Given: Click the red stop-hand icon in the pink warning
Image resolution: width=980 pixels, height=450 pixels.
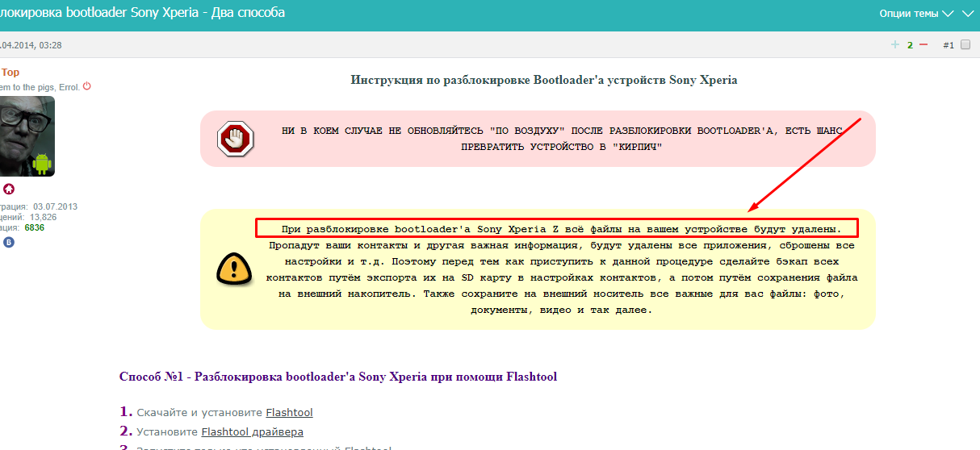Looking at the screenshot, I should (236, 139).
